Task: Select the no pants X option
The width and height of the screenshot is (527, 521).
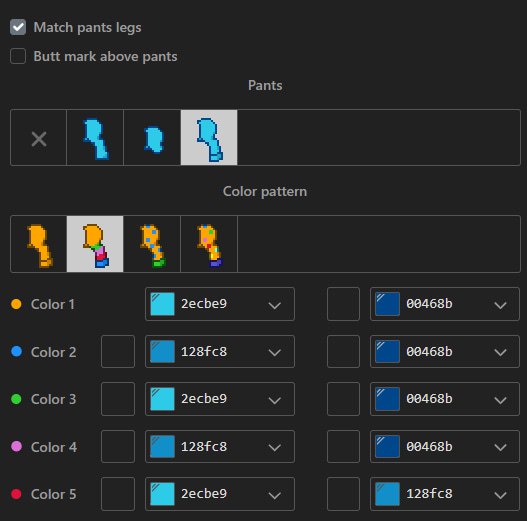Action: click(x=39, y=137)
